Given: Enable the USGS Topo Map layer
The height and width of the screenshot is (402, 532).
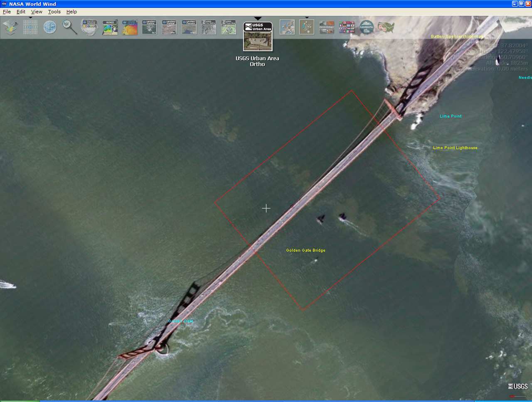Looking at the screenshot, I should (229, 27).
